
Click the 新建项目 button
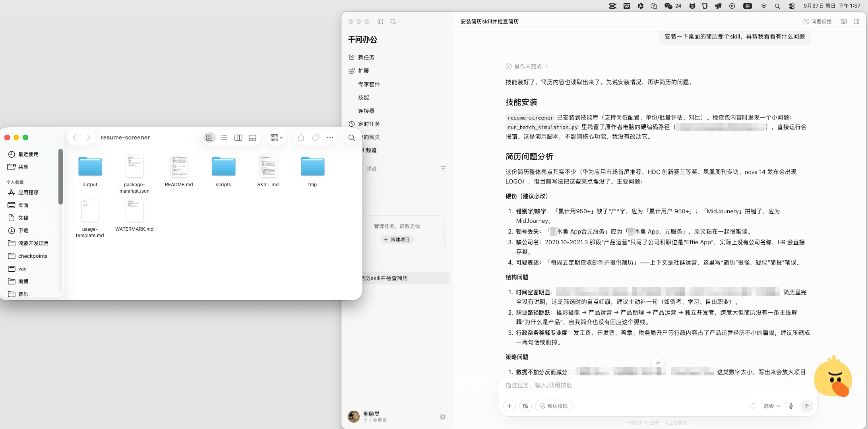pyautogui.click(x=397, y=240)
